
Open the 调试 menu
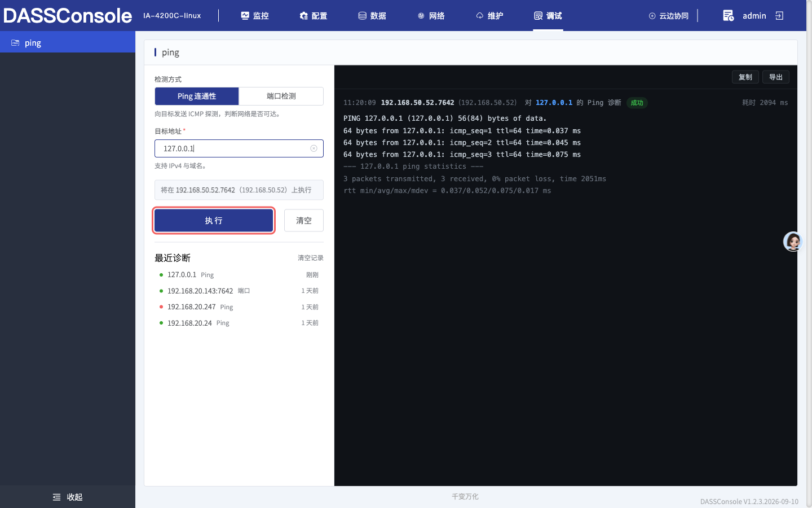(548, 16)
